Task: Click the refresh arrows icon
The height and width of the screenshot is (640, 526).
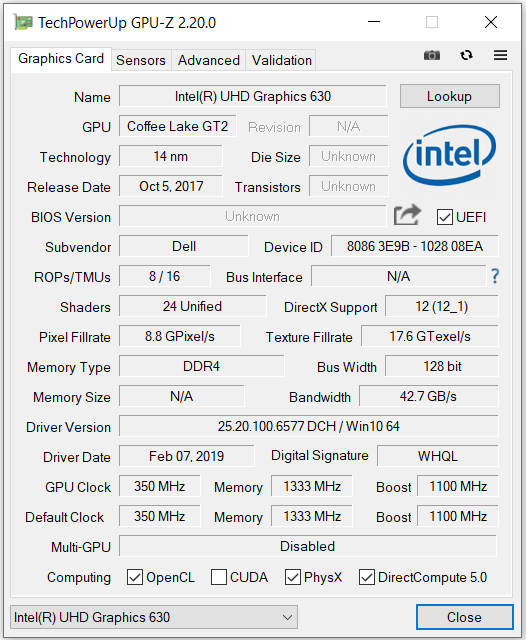Action: (466, 55)
